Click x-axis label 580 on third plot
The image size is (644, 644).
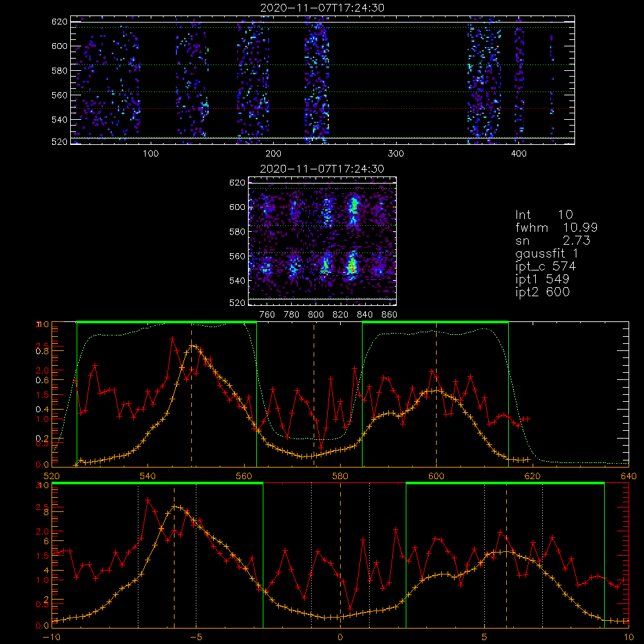click(340, 476)
